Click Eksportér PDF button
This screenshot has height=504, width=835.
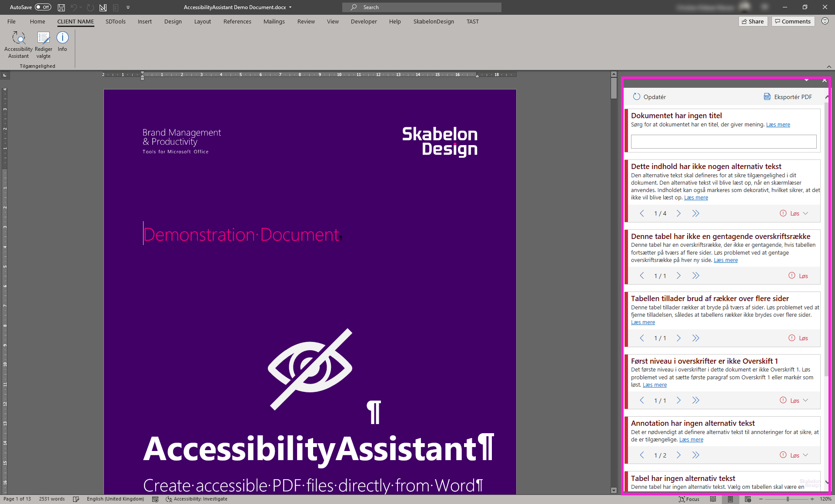coord(788,97)
